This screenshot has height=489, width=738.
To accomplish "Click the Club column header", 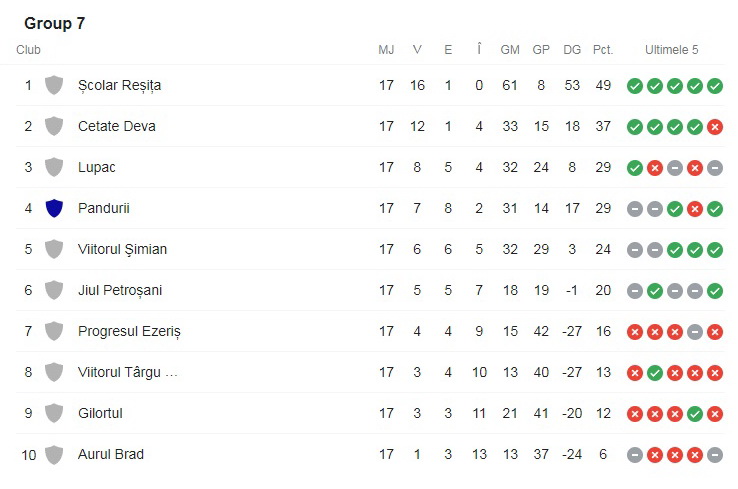I will [x=28, y=50].
